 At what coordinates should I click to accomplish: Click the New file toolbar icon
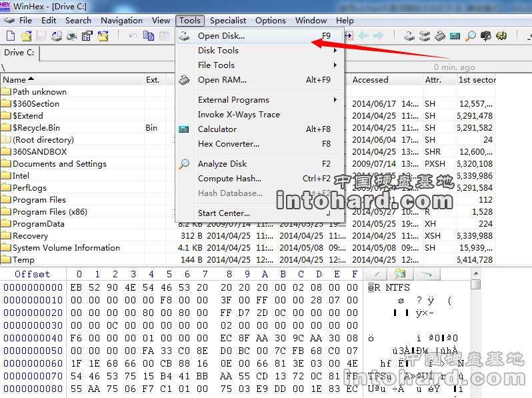[x=11, y=35]
